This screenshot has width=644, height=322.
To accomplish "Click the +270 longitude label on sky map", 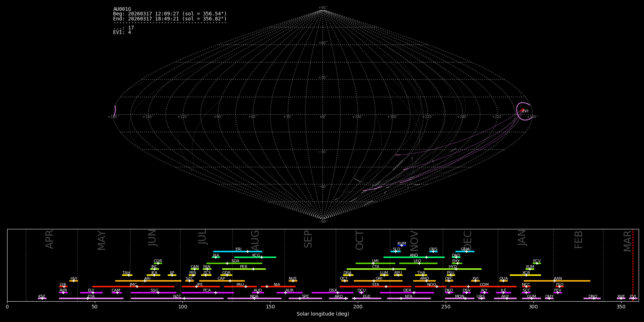I will (427, 117).
